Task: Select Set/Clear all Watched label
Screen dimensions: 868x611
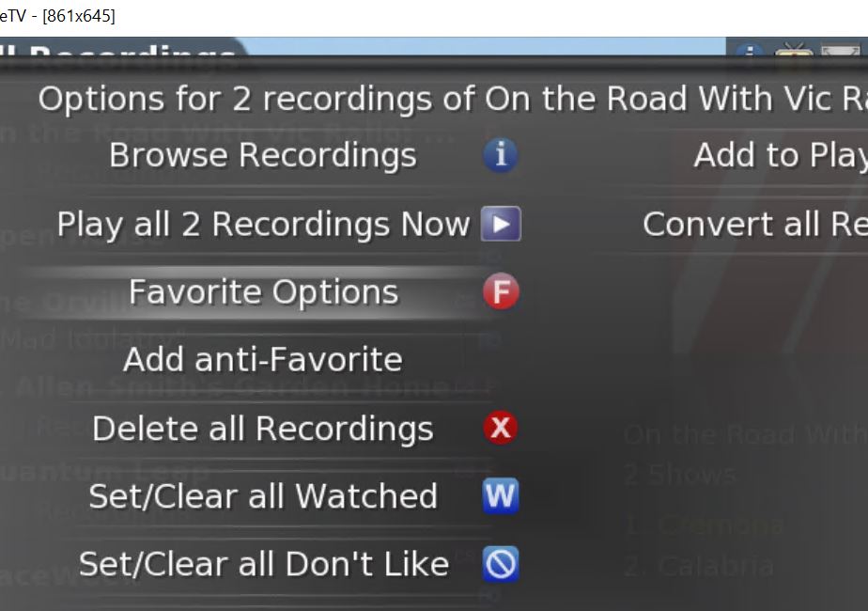Action: 263,496
